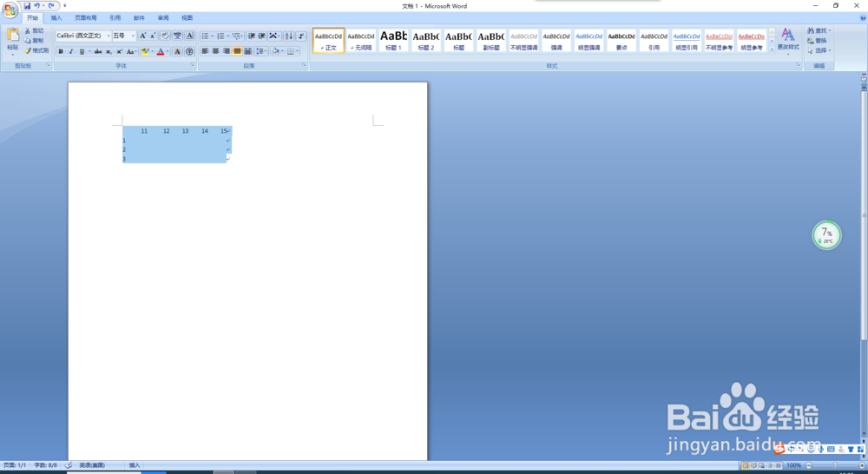Apply character shading icon
868x474 pixels.
177,51
